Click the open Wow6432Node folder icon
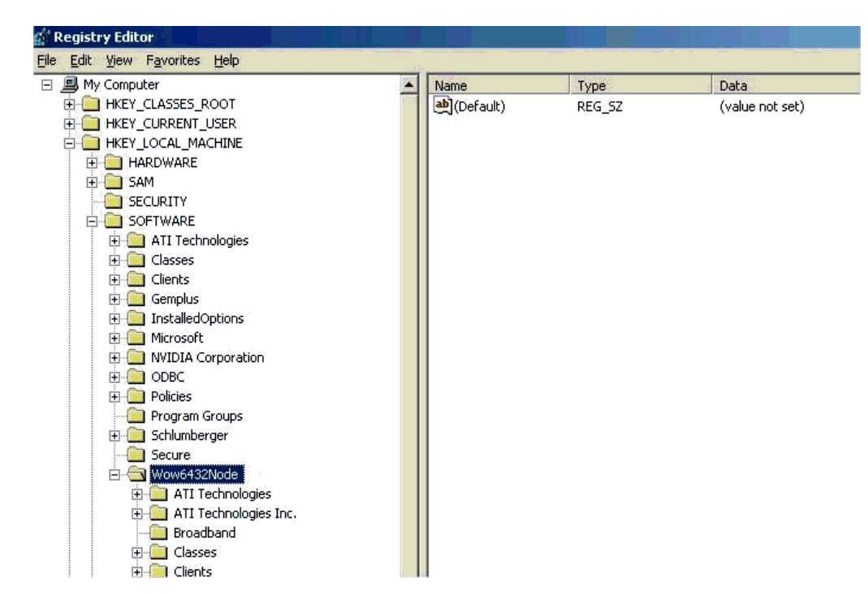The image size is (868, 594). (138, 475)
